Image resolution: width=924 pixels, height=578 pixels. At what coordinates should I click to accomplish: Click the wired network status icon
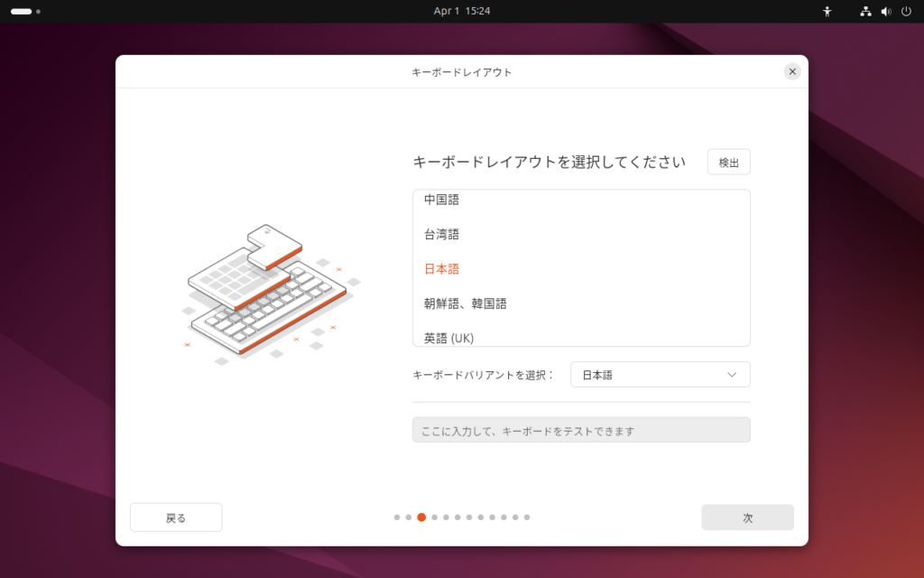865,12
